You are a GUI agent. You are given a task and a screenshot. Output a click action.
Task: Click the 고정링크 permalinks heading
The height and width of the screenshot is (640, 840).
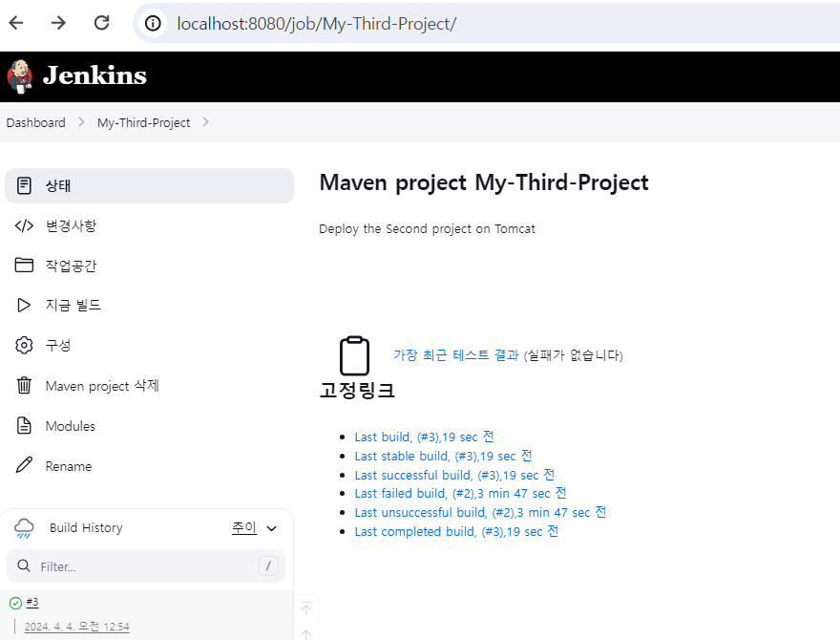357,390
